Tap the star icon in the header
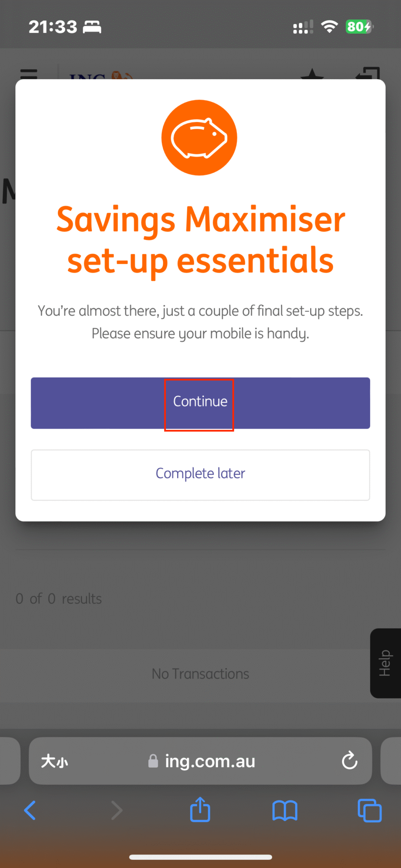Viewport: 401px width, 868px height. click(312, 75)
